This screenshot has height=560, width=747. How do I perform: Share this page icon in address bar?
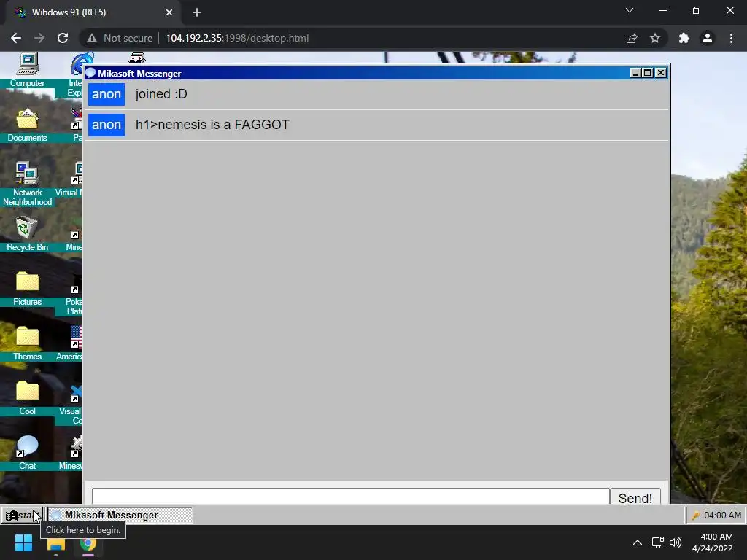point(632,38)
